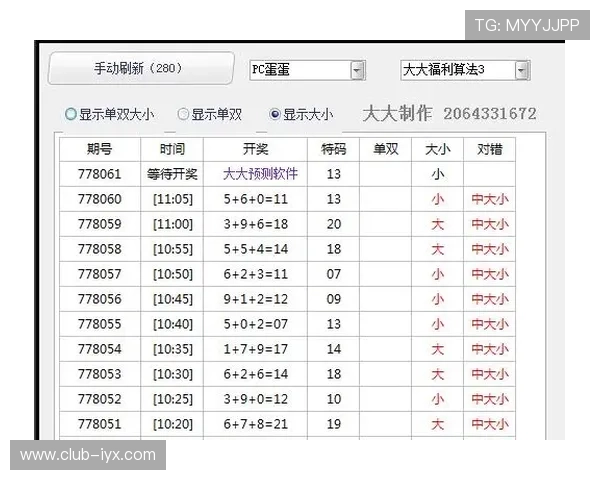Select row with 期号 778054
The width and height of the screenshot is (600, 480).
point(287,349)
